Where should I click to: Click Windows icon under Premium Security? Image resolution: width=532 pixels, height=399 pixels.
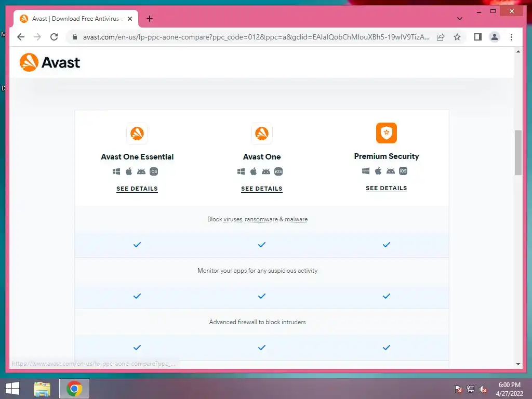coord(366,171)
